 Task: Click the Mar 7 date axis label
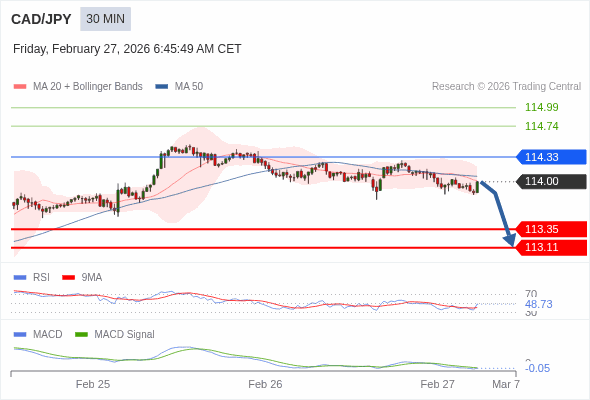506,384
